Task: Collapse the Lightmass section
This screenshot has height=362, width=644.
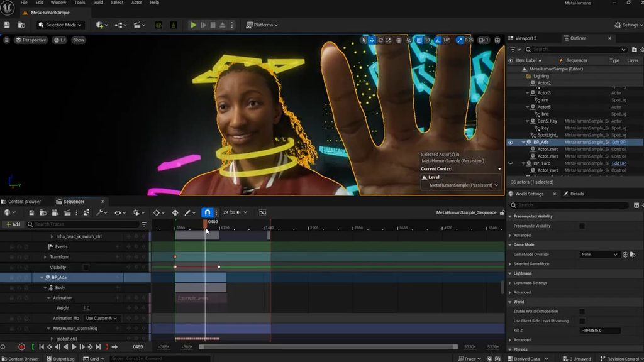Action: (x=510, y=273)
